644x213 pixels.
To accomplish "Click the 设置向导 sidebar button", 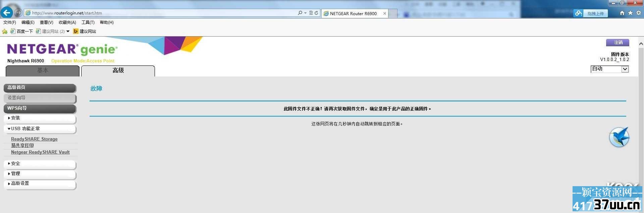I will tap(40, 98).
